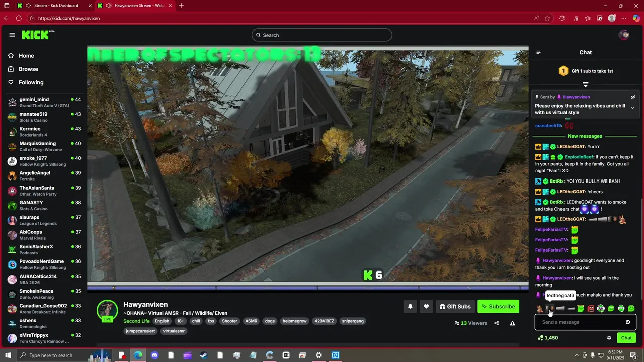This screenshot has width=644, height=362.
Task: Click Hawyanvixen streamer avatar
Action: tap(107, 310)
